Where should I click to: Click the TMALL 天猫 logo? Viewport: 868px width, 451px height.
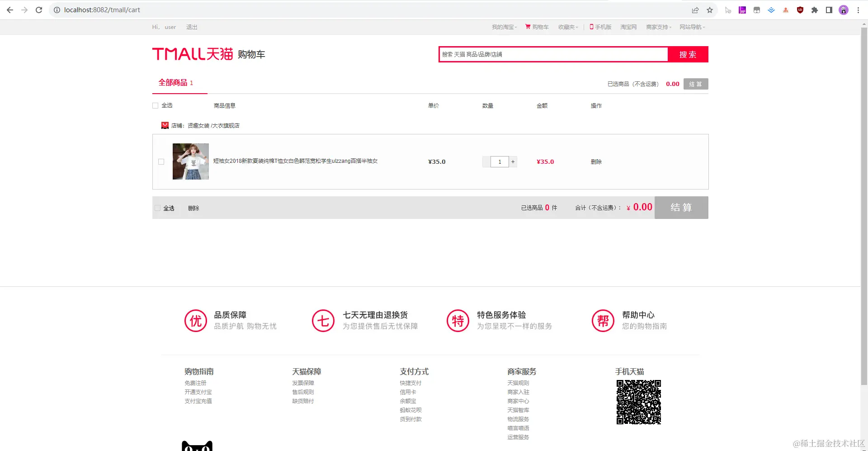(193, 54)
